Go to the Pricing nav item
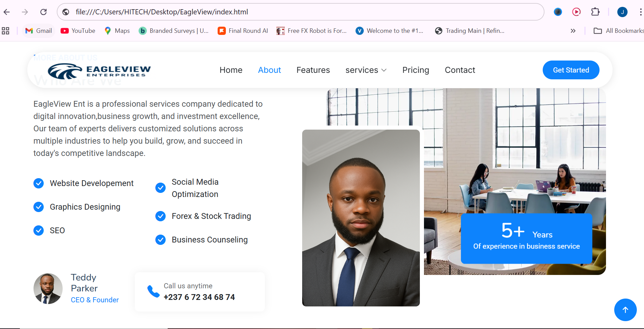644x329 pixels. point(416,70)
